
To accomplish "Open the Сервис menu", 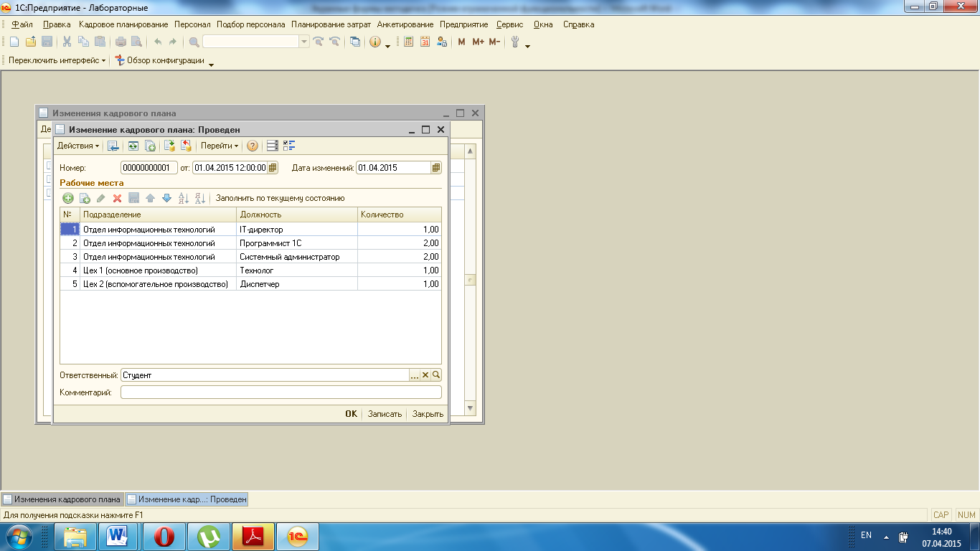I will [x=510, y=24].
